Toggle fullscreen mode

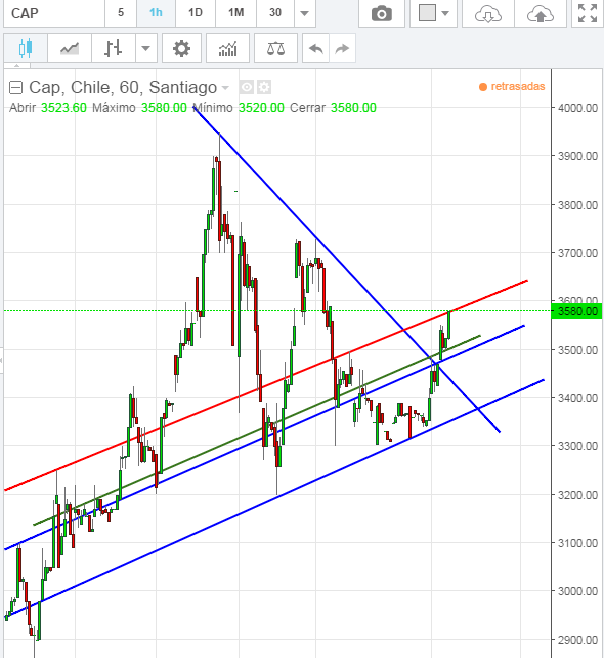click(587, 13)
